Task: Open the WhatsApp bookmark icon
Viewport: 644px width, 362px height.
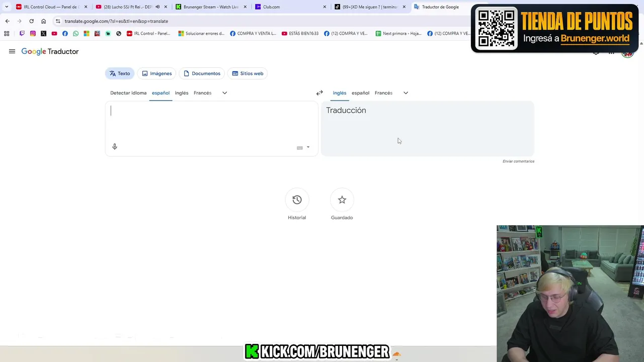Action: tap(75, 34)
